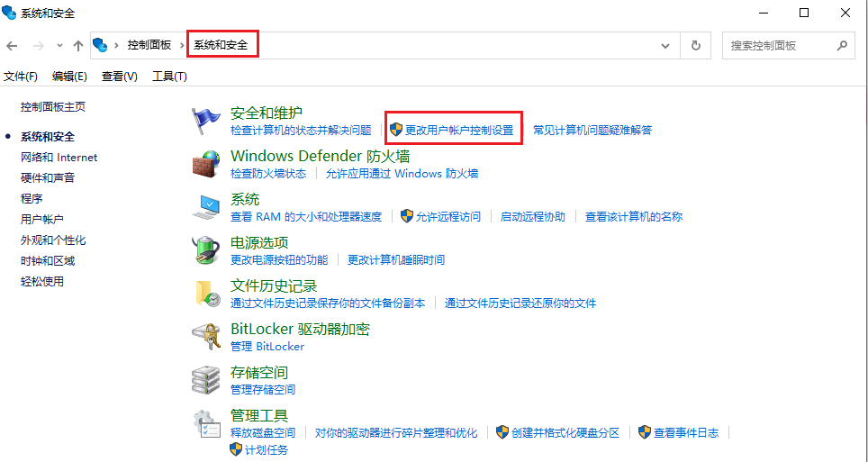868x462 pixels.
Task: Click 查看该计算机的名称
Action: (x=634, y=217)
